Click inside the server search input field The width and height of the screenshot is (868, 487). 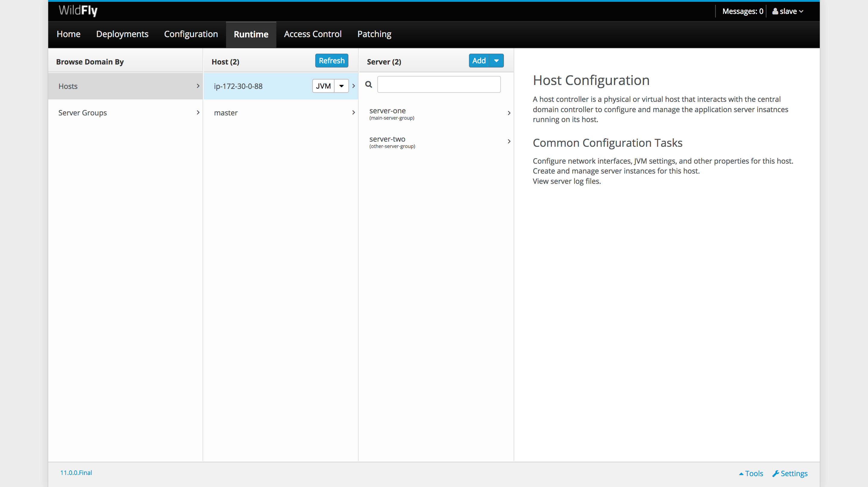pyautogui.click(x=439, y=84)
